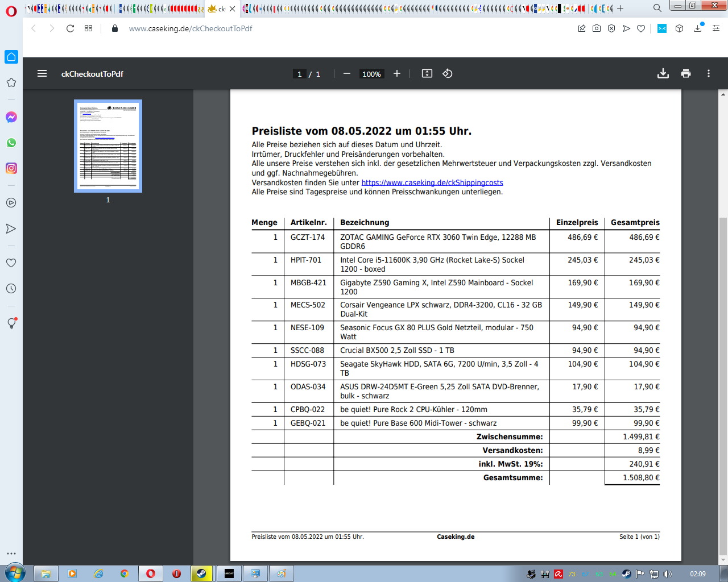Zoom in the PDF with plus icon
The width and height of the screenshot is (728, 582).
pyautogui.click(x=397, y=73)
